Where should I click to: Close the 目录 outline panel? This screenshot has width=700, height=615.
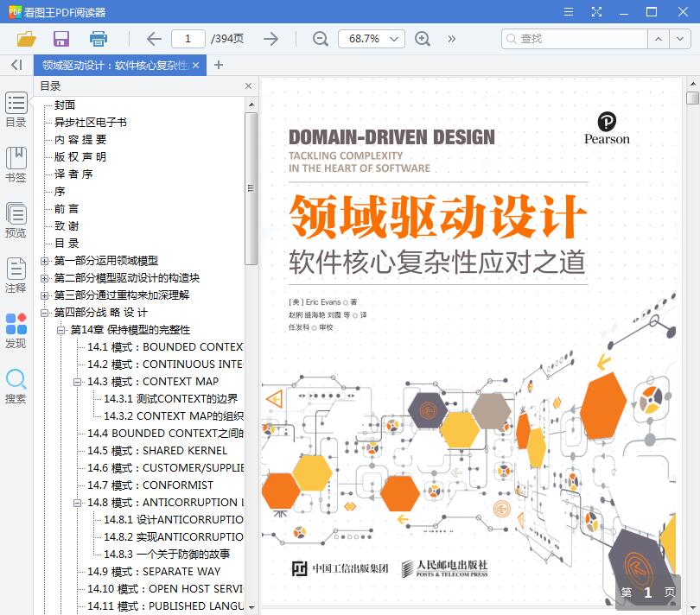point(249,86)
